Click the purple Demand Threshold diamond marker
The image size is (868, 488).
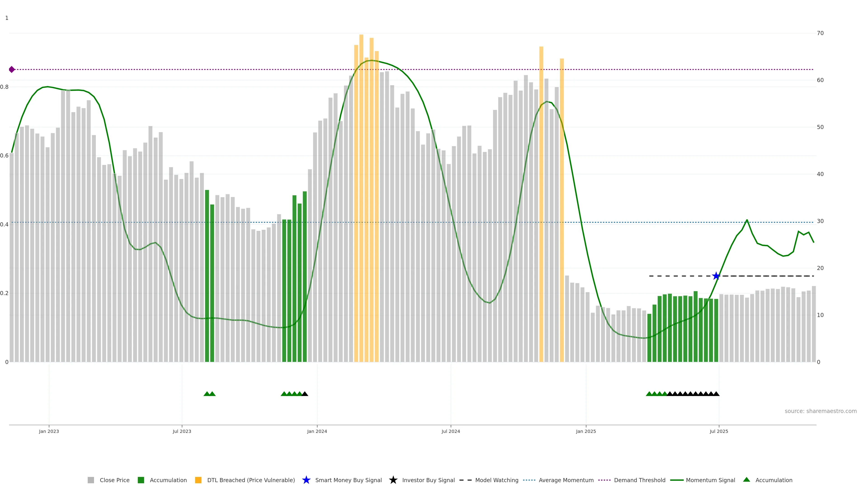(x=12, y=69)
